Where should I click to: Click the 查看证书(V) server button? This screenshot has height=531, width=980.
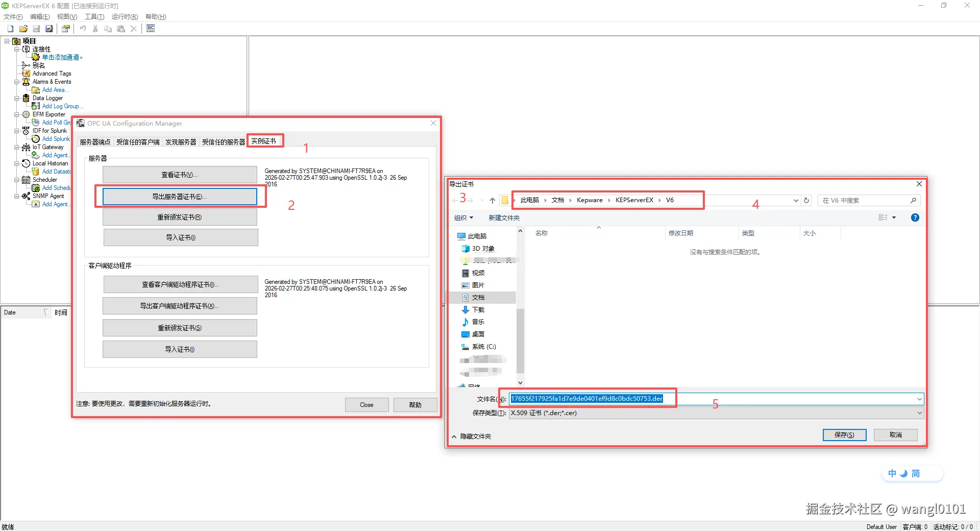tap(180, 175)
